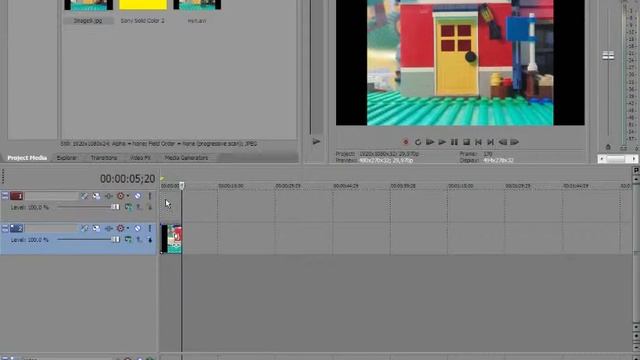Select the track 2 number badge
640x360 pixels.
click(x=17, y=229)
